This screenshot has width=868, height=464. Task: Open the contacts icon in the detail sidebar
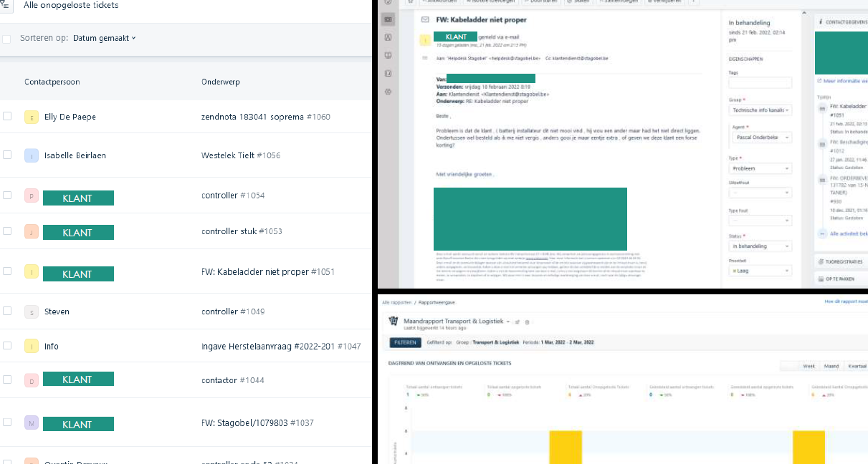tap(388, 37)
